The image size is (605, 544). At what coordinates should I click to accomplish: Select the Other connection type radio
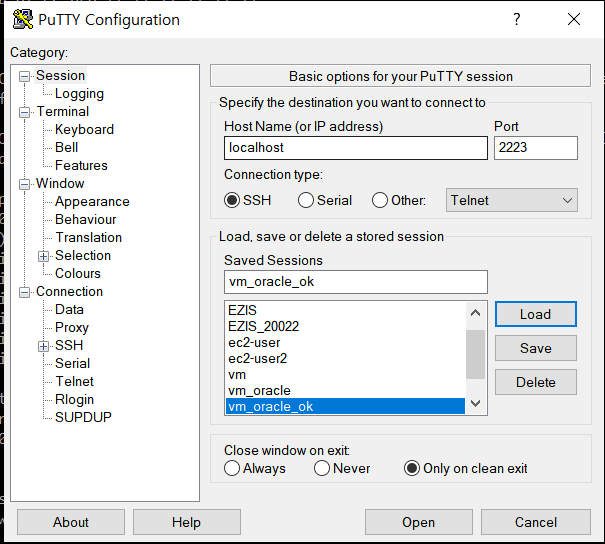380,200
